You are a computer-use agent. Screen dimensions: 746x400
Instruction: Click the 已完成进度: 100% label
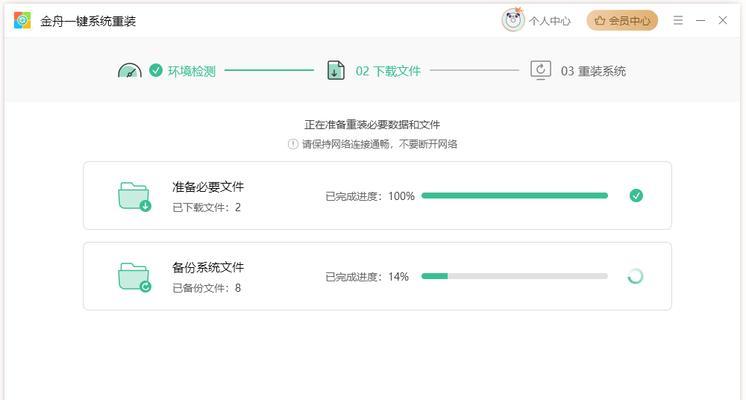(370, 196)
